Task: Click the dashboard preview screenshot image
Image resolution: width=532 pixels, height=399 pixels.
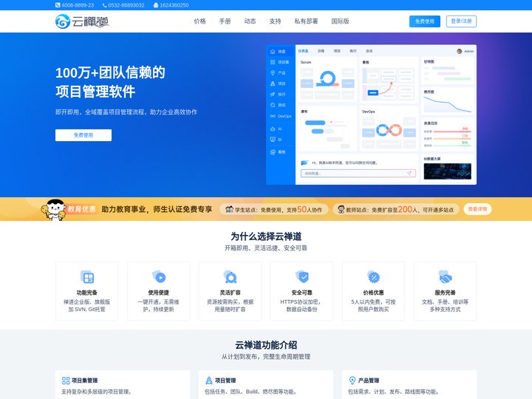Action: 371,115
